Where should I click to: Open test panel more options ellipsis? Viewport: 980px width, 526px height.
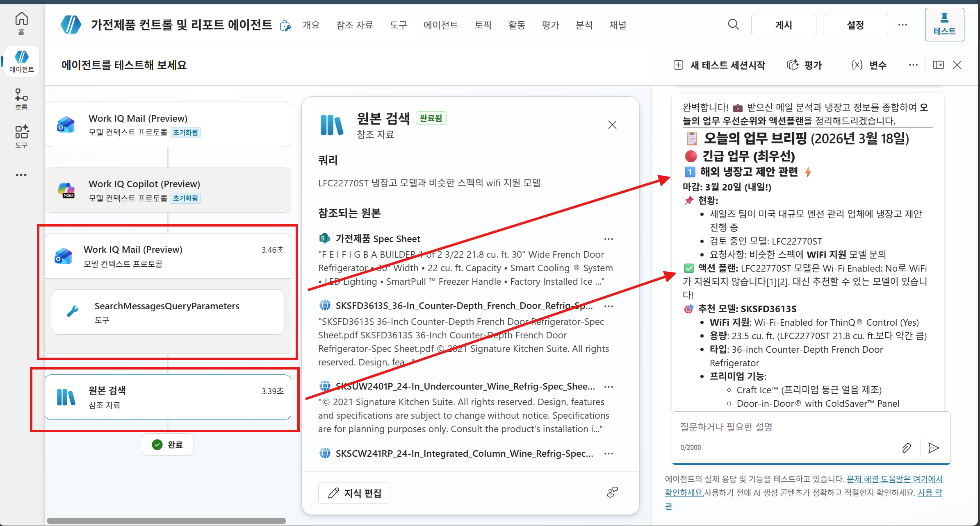(913, 65)
